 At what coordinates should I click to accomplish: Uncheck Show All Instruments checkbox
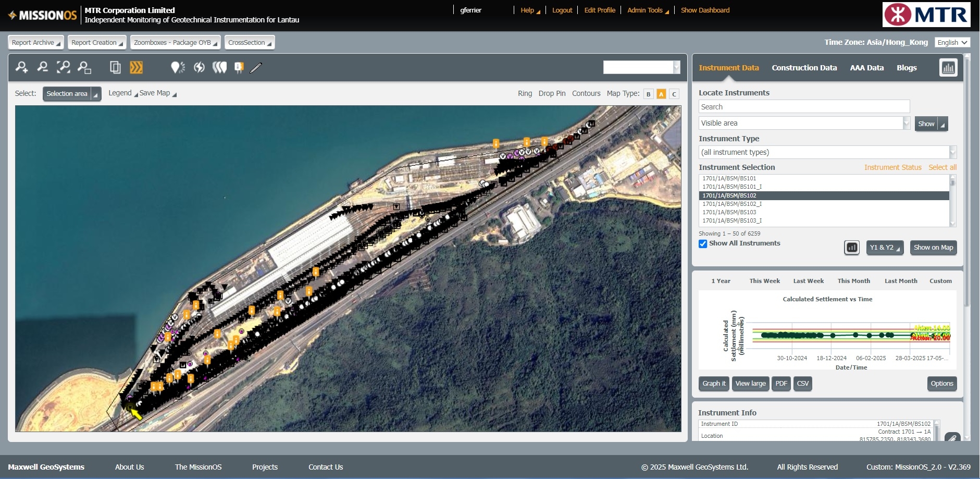click(x=703, y=243)
